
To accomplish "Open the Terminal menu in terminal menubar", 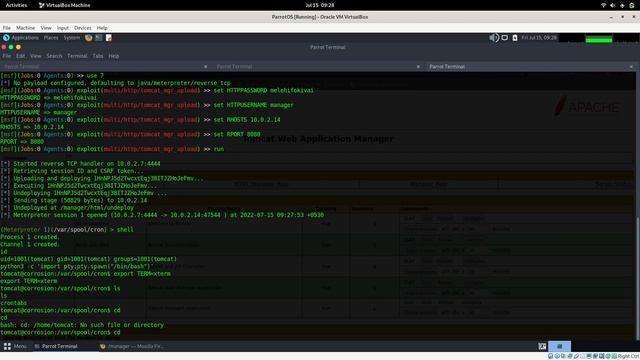I will pos(77,56).
